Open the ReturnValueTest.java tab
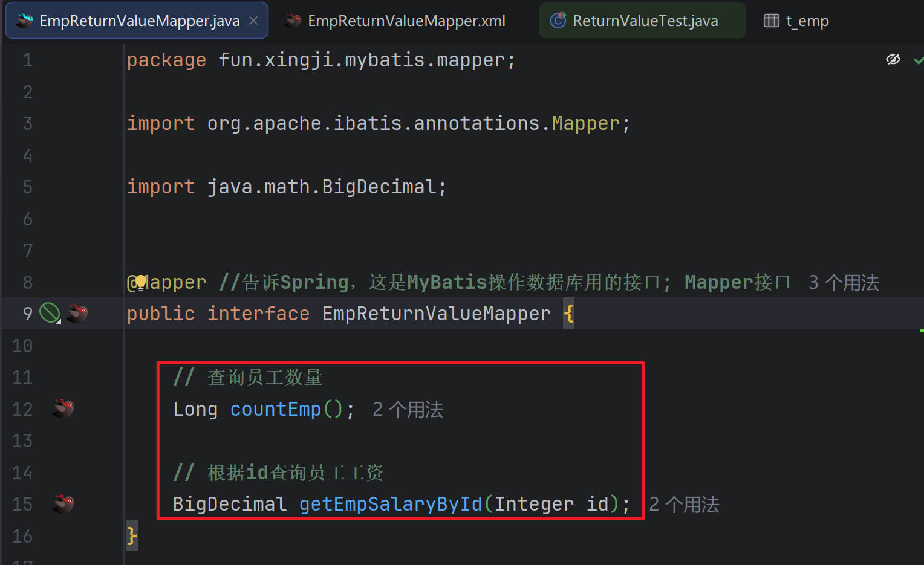This screenshot has width=924, height=565. [645, 21]
